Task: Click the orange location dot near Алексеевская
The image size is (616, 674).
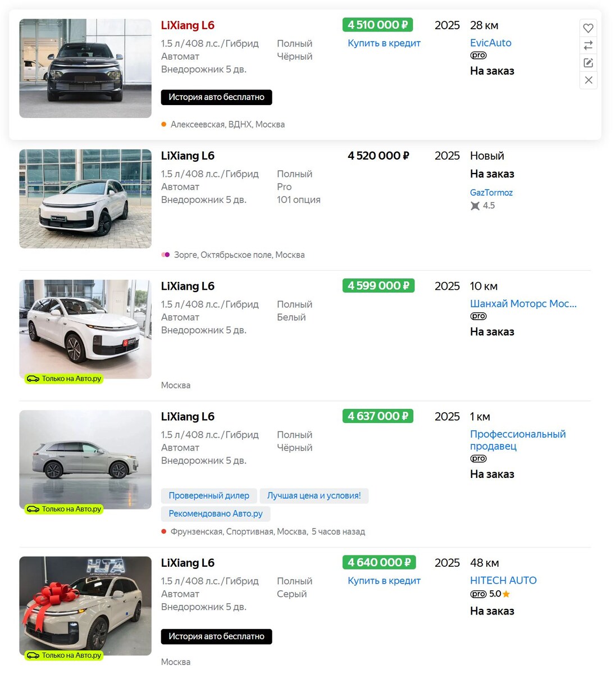Action: (163, 124)
